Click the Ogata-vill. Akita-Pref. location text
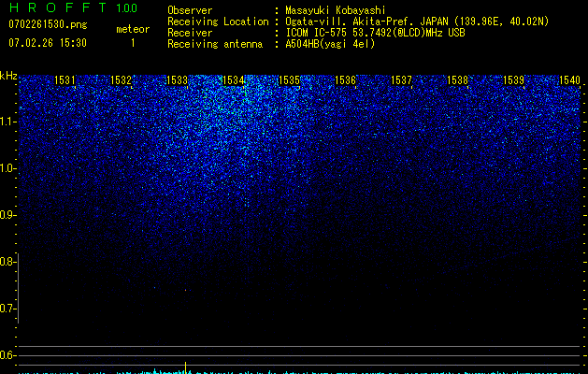 pyautogui.click(x=417, y=22)
